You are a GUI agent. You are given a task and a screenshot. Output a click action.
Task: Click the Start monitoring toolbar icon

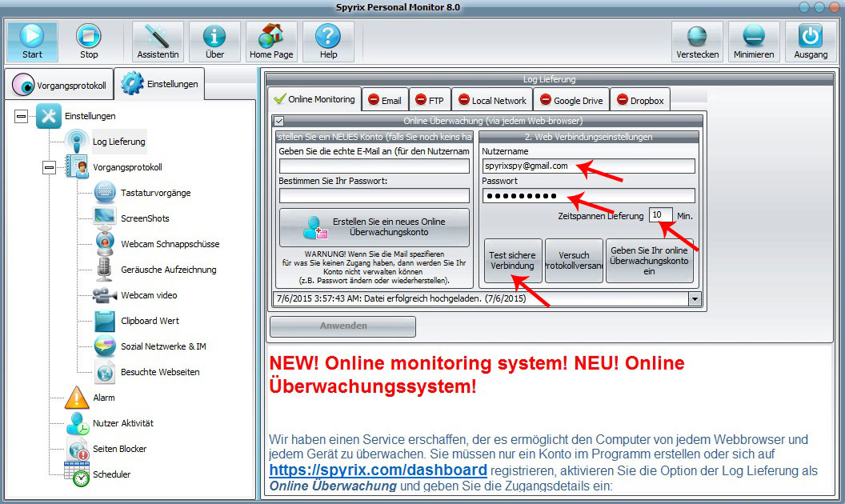coord(32,42)
